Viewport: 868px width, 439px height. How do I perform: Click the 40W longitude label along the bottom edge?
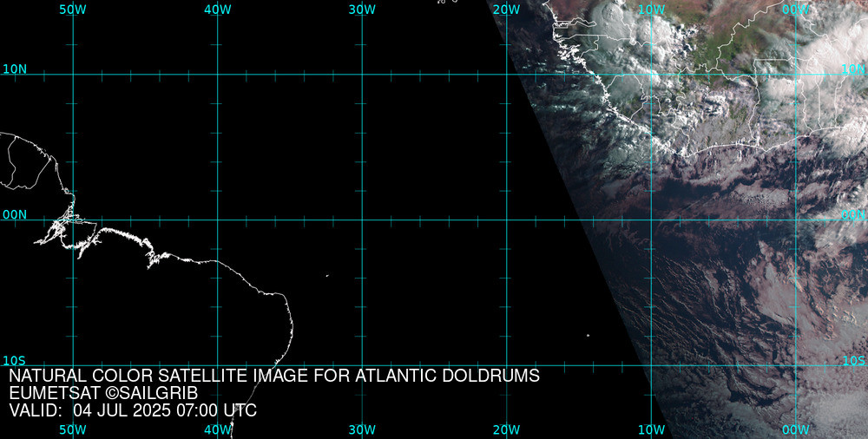click(x=218, y=429)
